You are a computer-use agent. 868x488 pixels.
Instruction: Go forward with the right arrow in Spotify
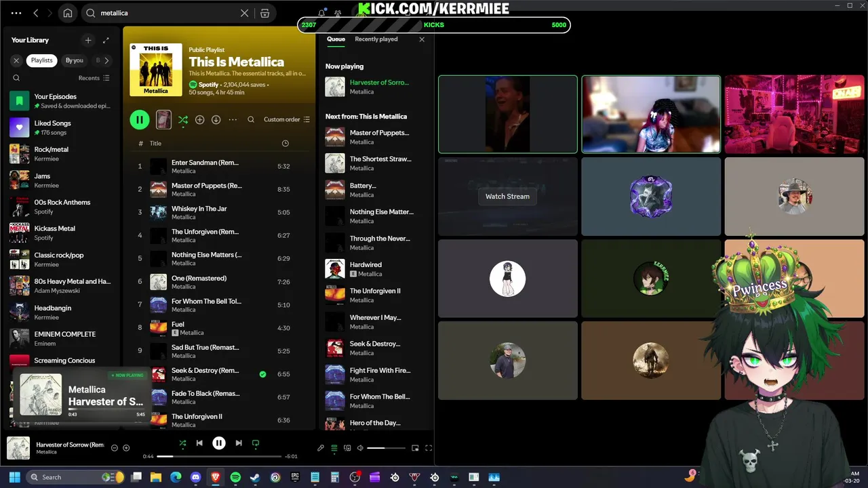tap(51, 13)
